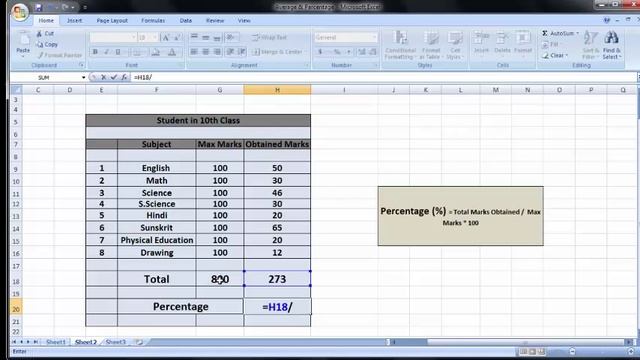Save workbook via Quick Access Toolbar
This screenshot has height=360, width=640.
(x=38, y=7)
